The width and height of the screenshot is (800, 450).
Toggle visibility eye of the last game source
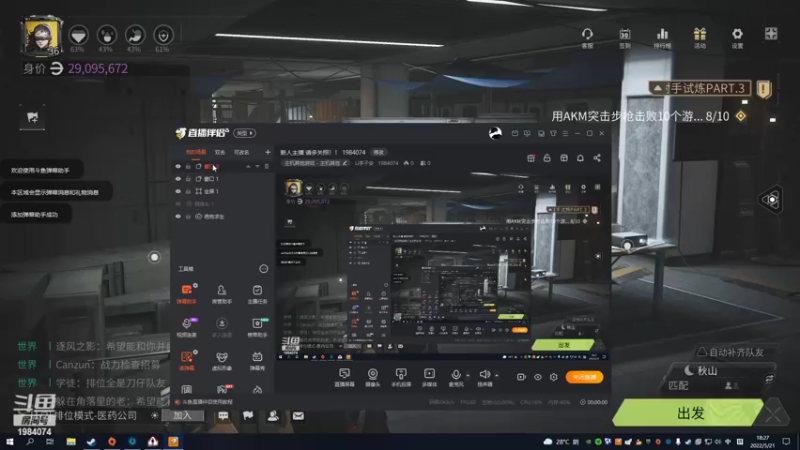point(178,216)
